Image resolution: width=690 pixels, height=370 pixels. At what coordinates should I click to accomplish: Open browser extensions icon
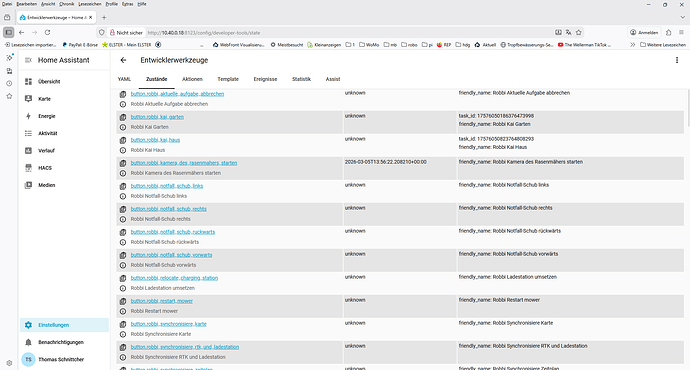tap(668, 33)
